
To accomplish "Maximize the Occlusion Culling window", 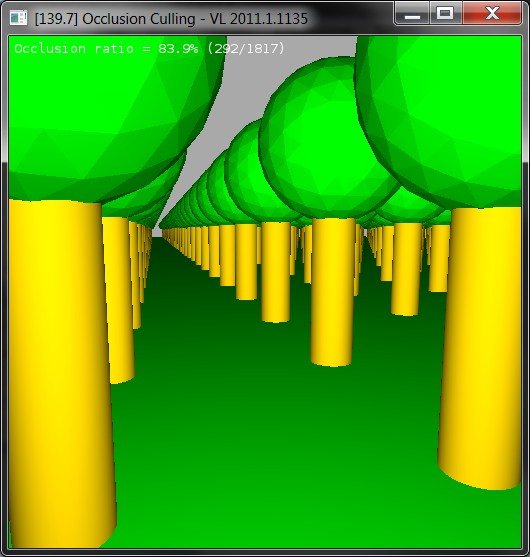I will click(445, 13).
